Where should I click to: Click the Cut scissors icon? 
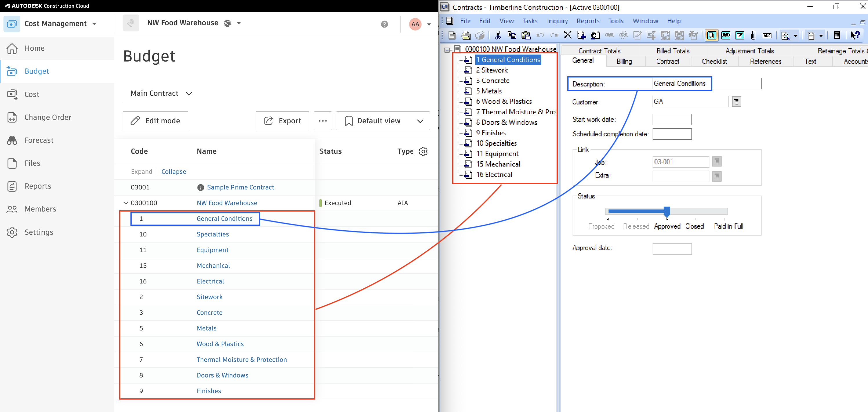498,35
